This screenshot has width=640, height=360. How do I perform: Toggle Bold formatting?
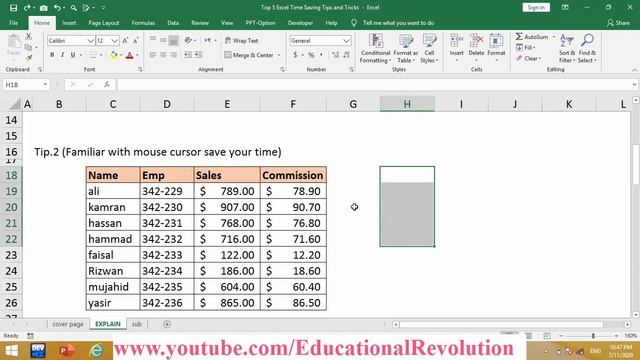point(52,55)
